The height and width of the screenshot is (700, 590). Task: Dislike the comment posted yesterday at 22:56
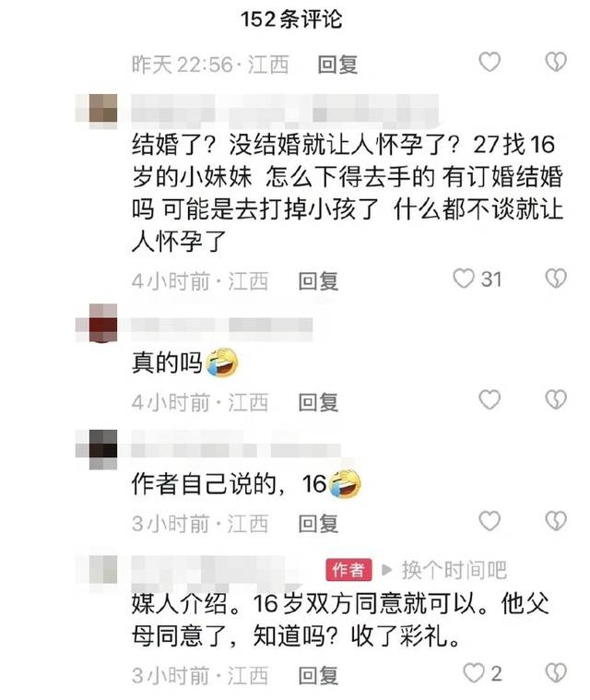coord(556,62)
